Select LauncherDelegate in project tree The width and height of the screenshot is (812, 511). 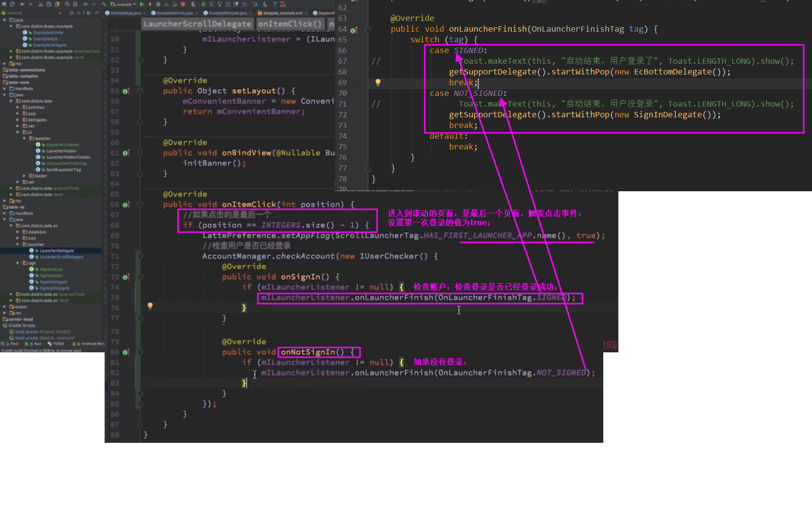(x=52, y=251)
